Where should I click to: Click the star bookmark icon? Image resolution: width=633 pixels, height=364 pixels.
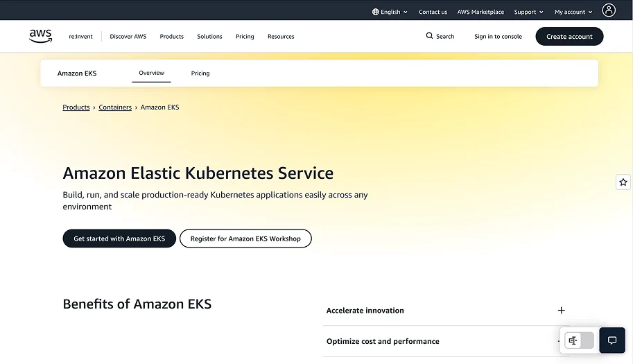[x=623, y=182]
